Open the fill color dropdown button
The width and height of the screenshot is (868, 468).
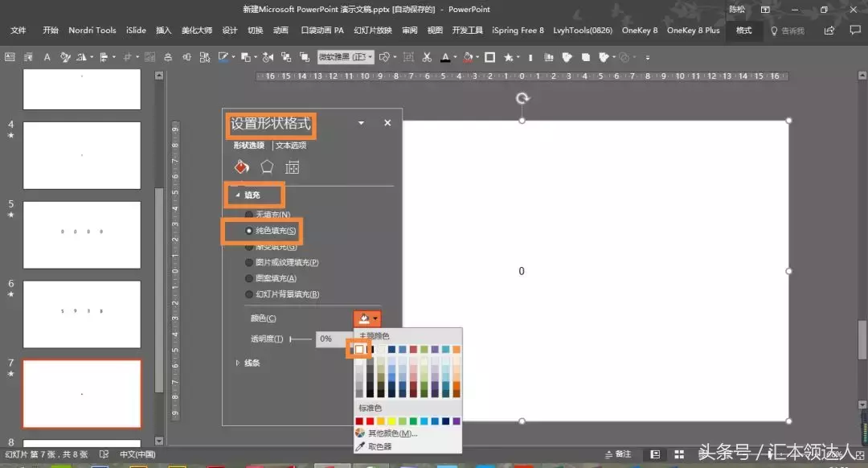[367, 318]
